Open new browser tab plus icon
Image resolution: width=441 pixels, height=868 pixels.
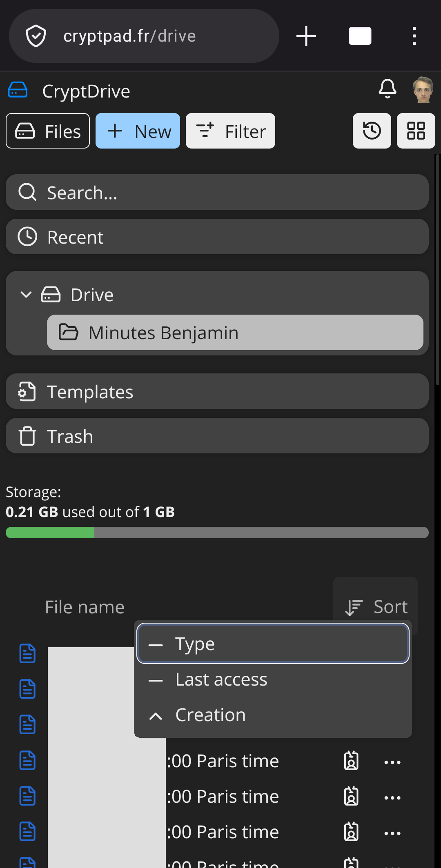306,36
